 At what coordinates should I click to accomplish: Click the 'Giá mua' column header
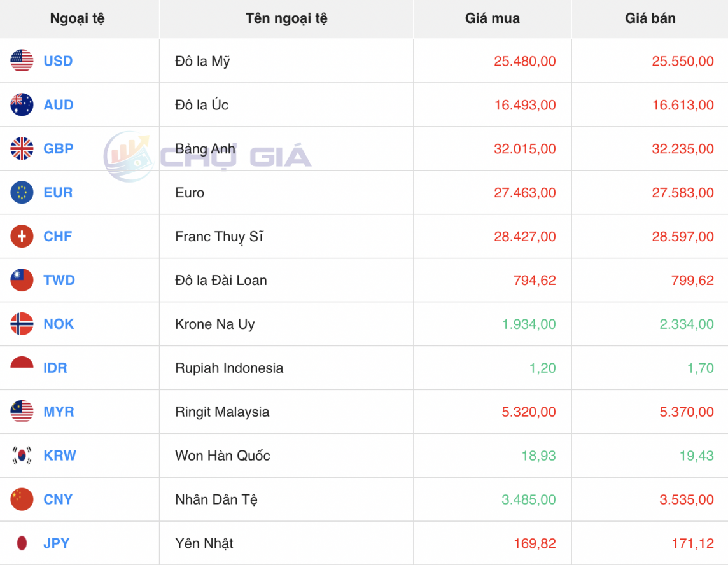(x=492, y=18)
